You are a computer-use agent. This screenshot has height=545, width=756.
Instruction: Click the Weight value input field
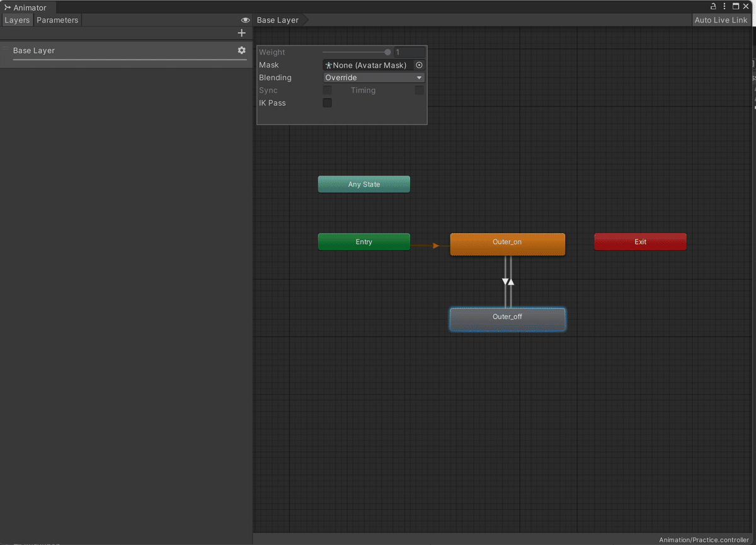pos(410,52)
